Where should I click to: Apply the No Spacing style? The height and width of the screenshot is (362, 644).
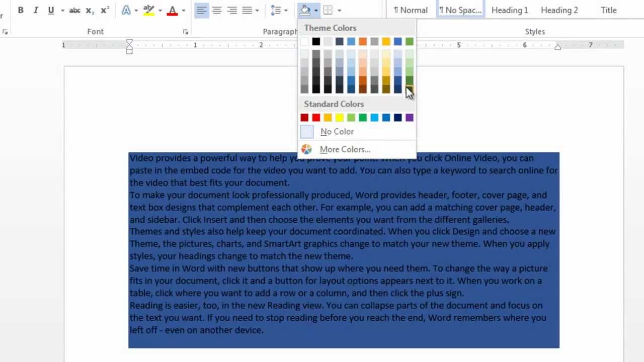[460, 10]
